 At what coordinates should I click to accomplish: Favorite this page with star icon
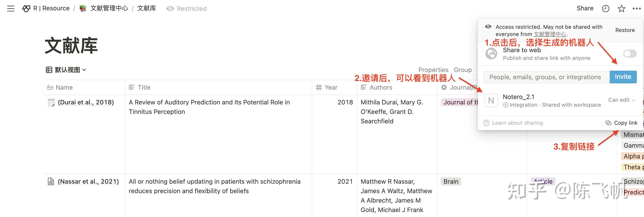coord(621,9)
